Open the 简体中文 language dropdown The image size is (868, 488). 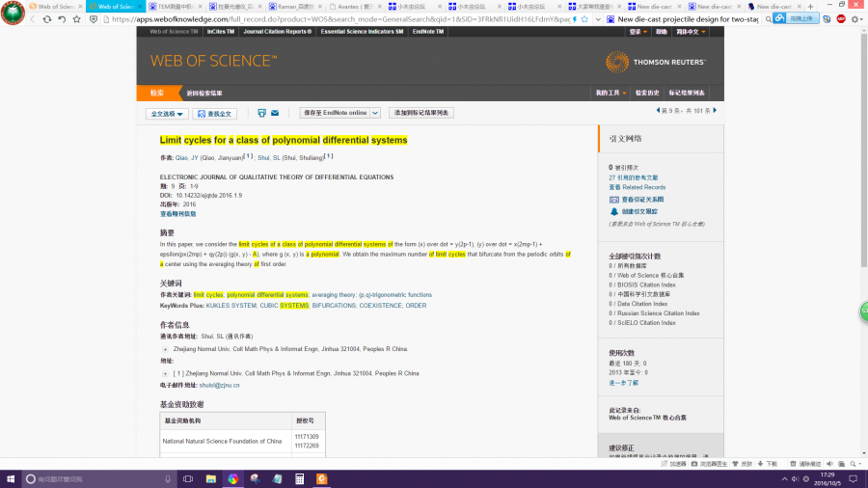pos(691,32)
